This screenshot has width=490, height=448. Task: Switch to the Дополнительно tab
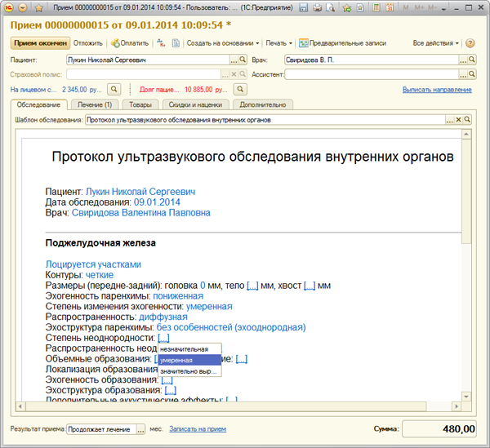click(x=262, y=104)
